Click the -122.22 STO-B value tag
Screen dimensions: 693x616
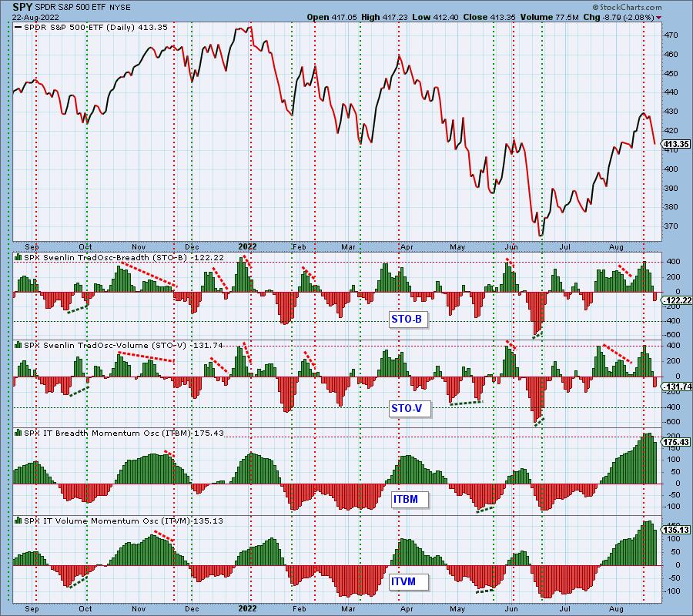tap(677, 300)
